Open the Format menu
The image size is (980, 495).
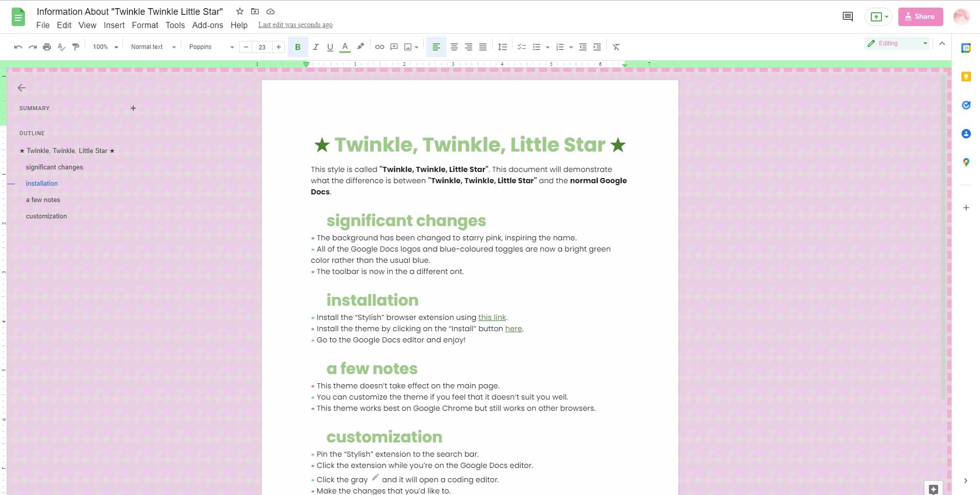pyautogui.click(x=145, y=25)
